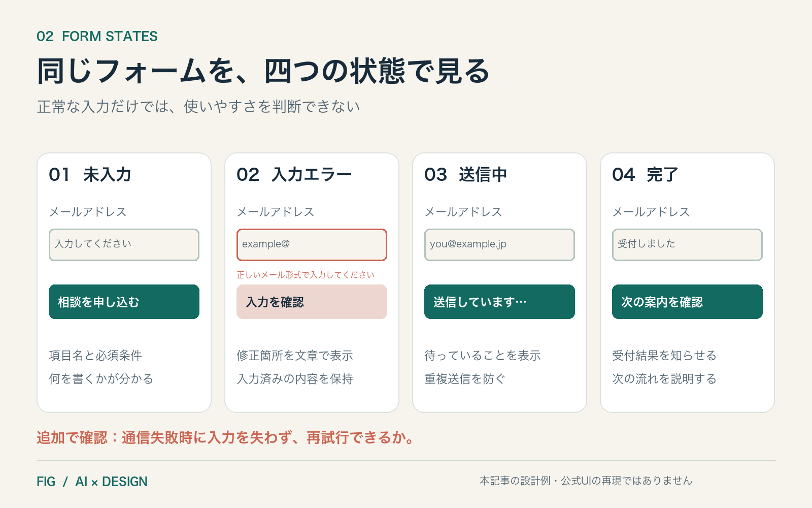Click the card heading 01 未入力
Screen dimensions: 812x508
click(x=90, y=175)
